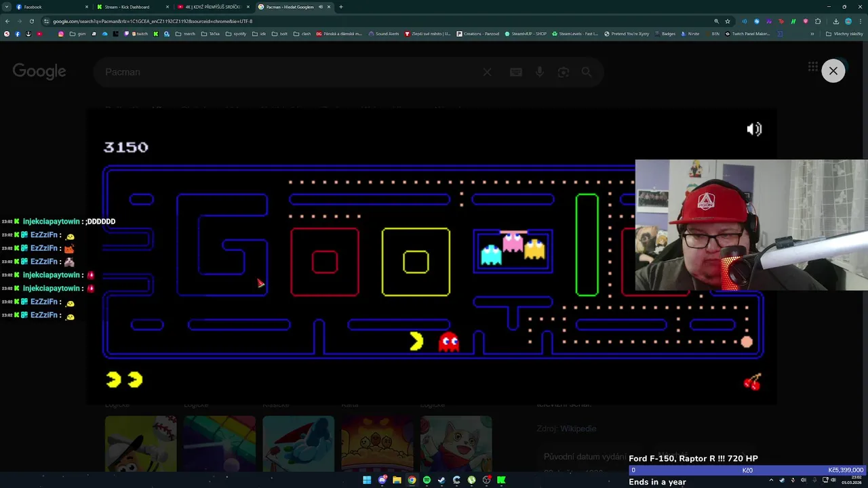Screen dimensions: 868x488
Task: Click the Google search magnifier button
Action: pyautogui.click(x=587, y=72)
